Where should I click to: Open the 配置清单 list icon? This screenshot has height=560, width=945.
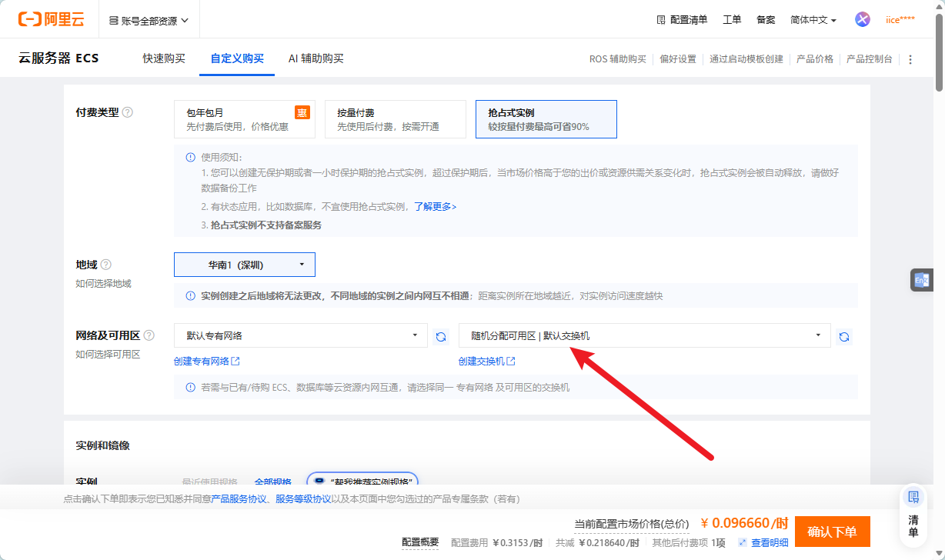pos(660,19)
